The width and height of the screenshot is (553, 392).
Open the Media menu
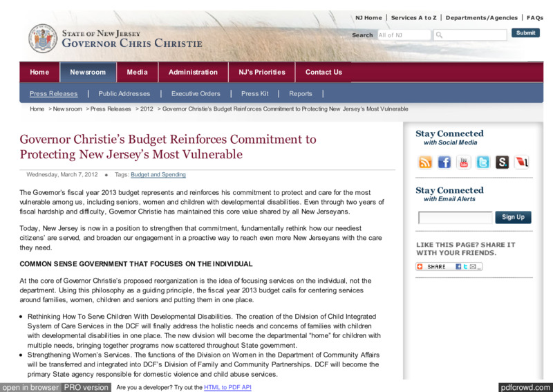(x=137, y=72)
